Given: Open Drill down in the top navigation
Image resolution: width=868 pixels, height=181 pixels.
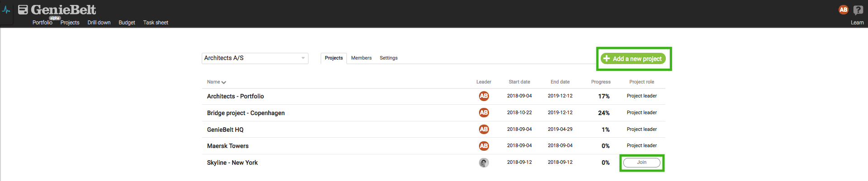Looking at the screenshot, I should click(99, 23).
